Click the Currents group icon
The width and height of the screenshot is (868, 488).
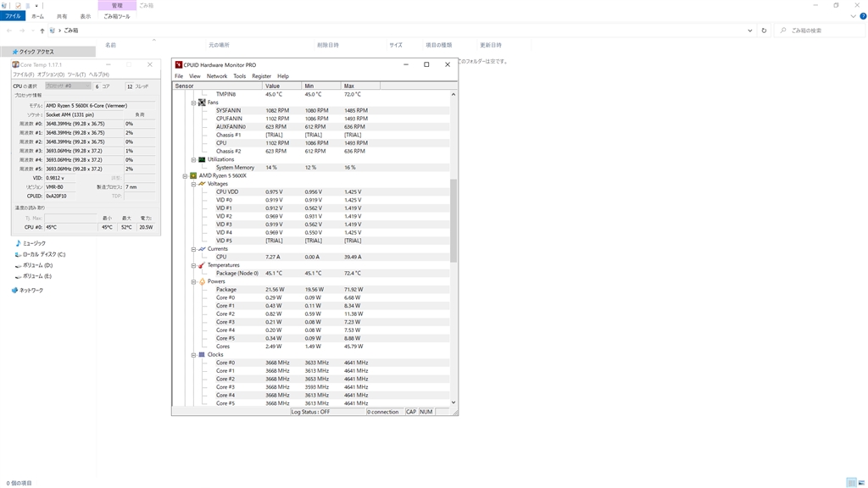point(202,249)
